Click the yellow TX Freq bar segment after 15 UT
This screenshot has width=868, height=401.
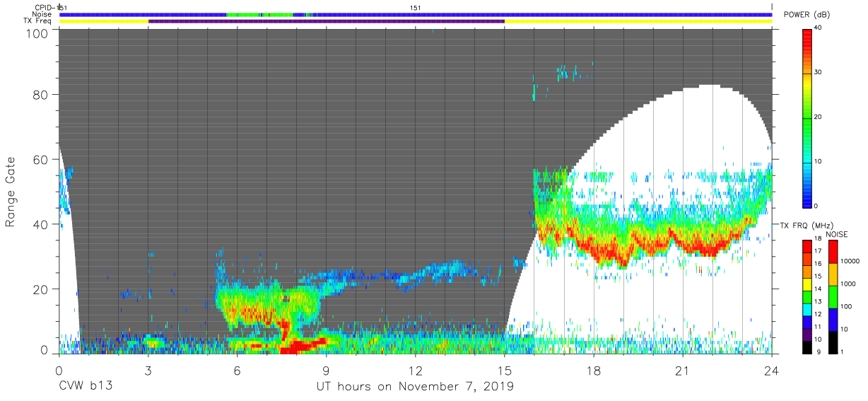point(638,21)
